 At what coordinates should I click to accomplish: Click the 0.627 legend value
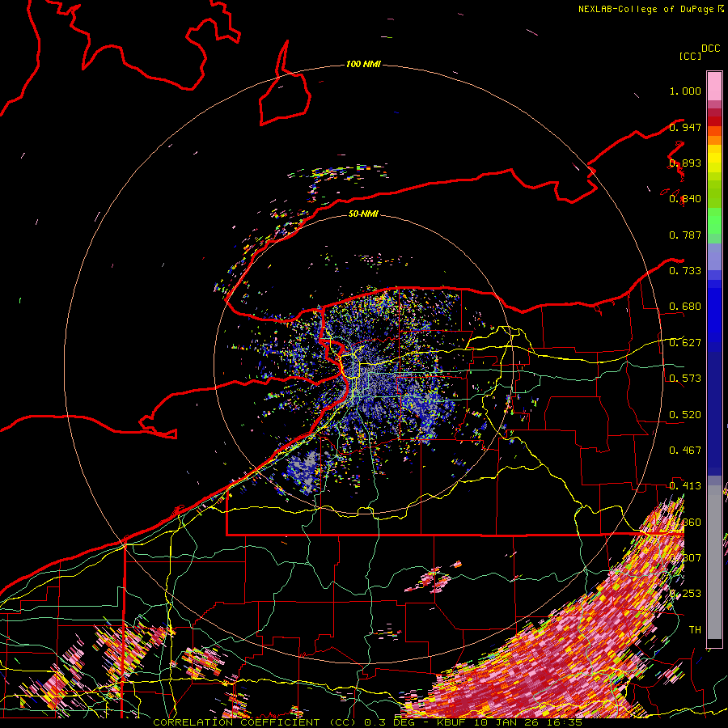click(x=685, y=343)
